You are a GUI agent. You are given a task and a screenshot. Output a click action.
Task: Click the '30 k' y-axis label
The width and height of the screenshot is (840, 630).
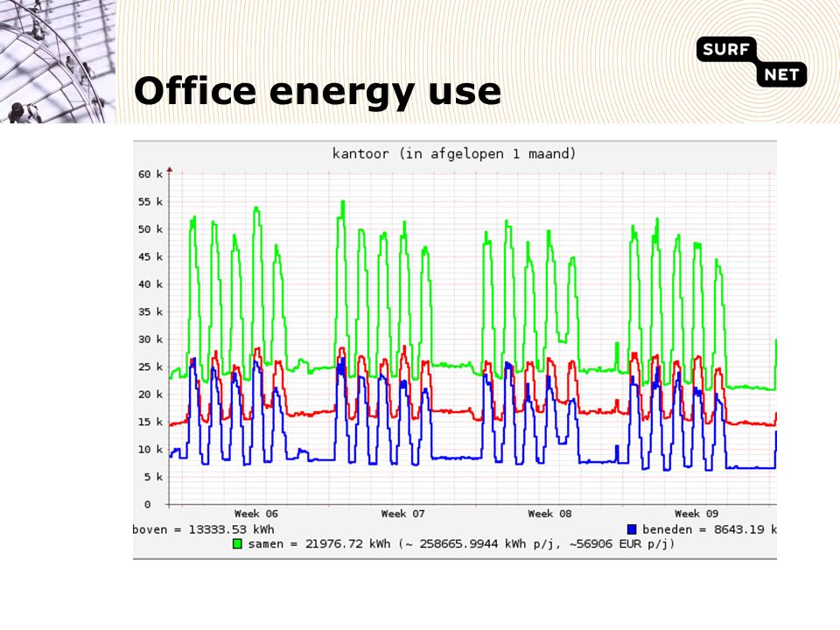click(x=150, y=339)
